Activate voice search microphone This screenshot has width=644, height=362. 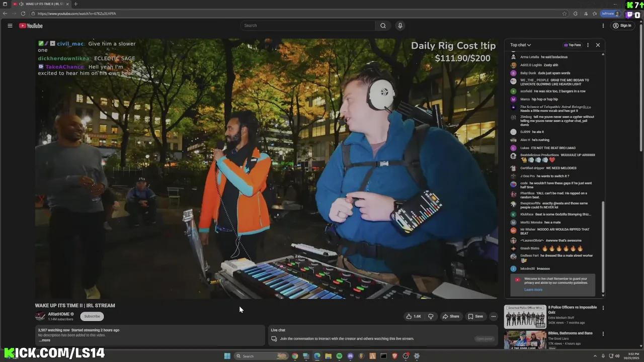[400, 26]
